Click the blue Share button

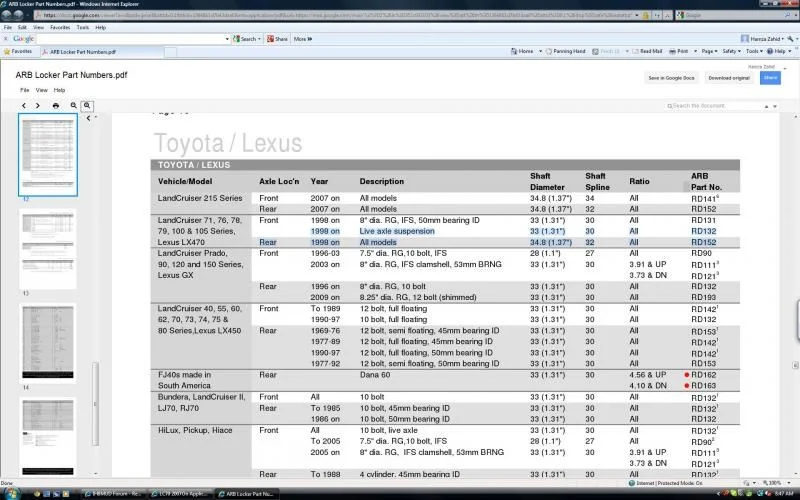click(x=770, y=78)
